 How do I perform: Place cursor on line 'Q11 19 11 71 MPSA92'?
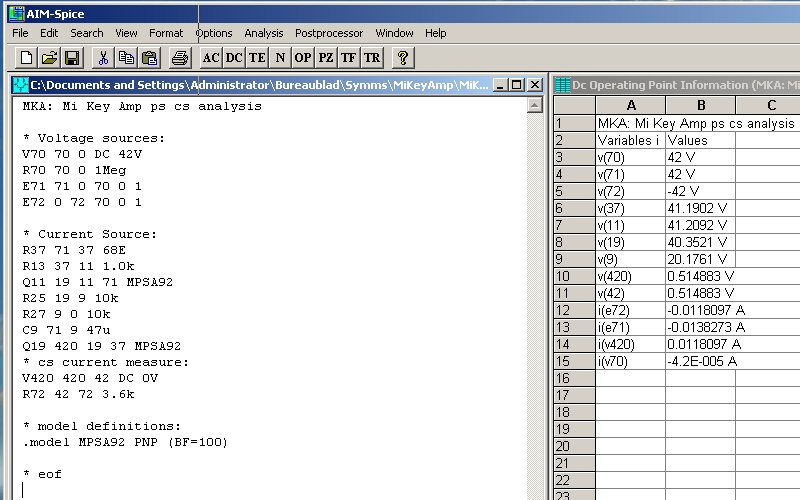click(97, 282)
